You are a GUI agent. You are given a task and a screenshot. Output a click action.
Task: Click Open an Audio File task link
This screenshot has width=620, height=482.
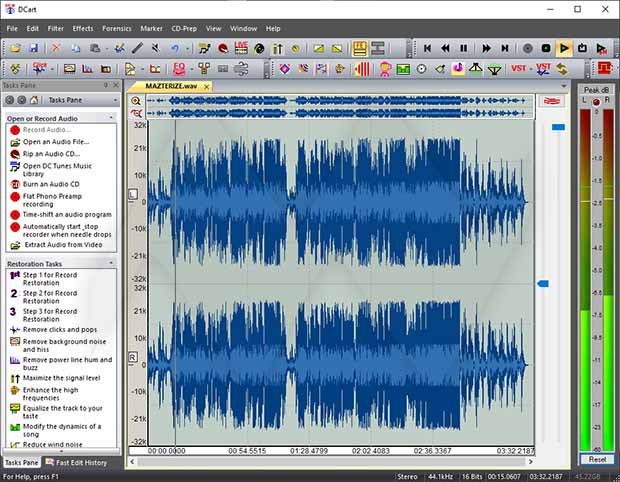click(56, 142)
